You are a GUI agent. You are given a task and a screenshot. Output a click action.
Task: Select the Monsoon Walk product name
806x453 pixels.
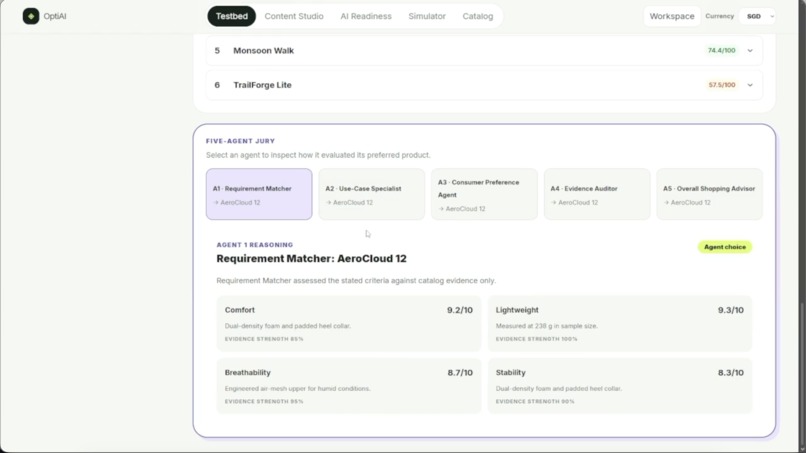pyautogui.click(x=264, y=50)
